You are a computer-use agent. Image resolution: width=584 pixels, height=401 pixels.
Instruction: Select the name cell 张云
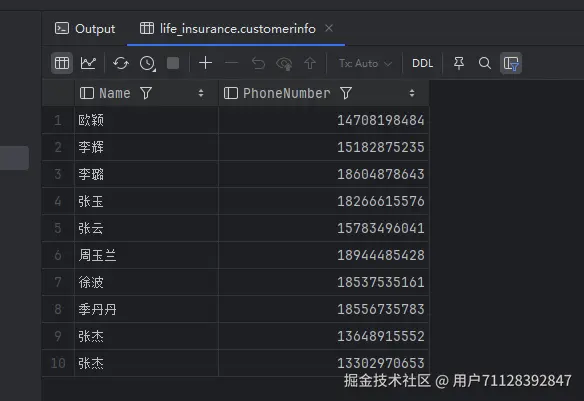tap(146, 228)
